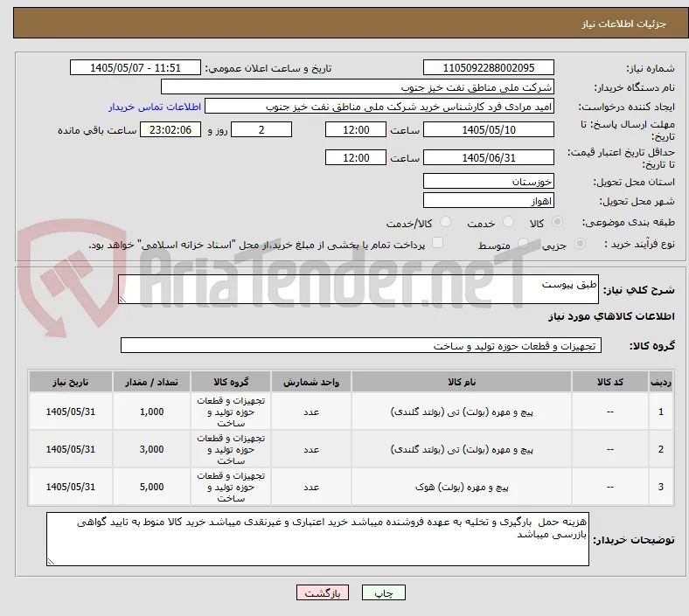Click the گروه کالا column header

click(x=231, y=382)
